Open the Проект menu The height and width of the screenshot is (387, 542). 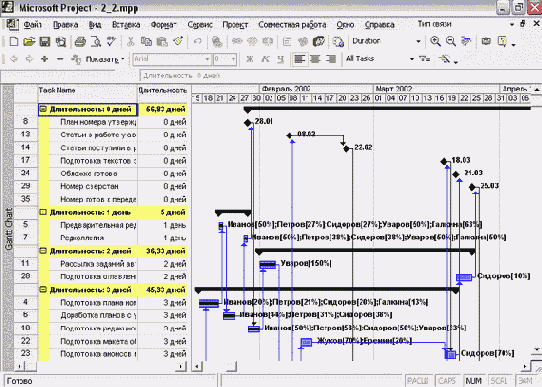(x=235, y=25)
